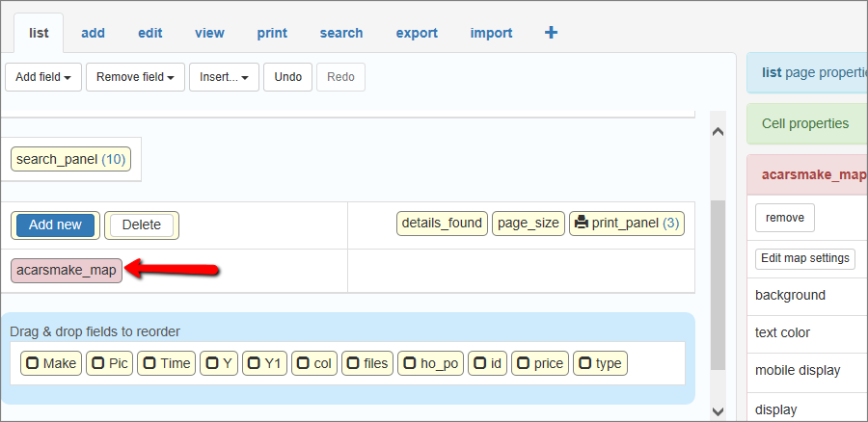The width and height of the screenshot is (868, 422).
Task: Click the plus icon to add page
Action: 551,33
